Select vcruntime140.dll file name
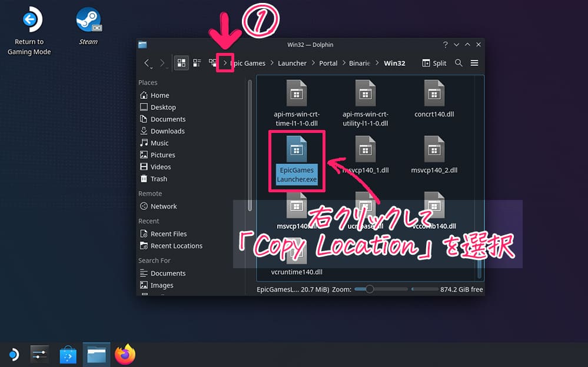This screenshot has width=588, height=367. point(297,272)
